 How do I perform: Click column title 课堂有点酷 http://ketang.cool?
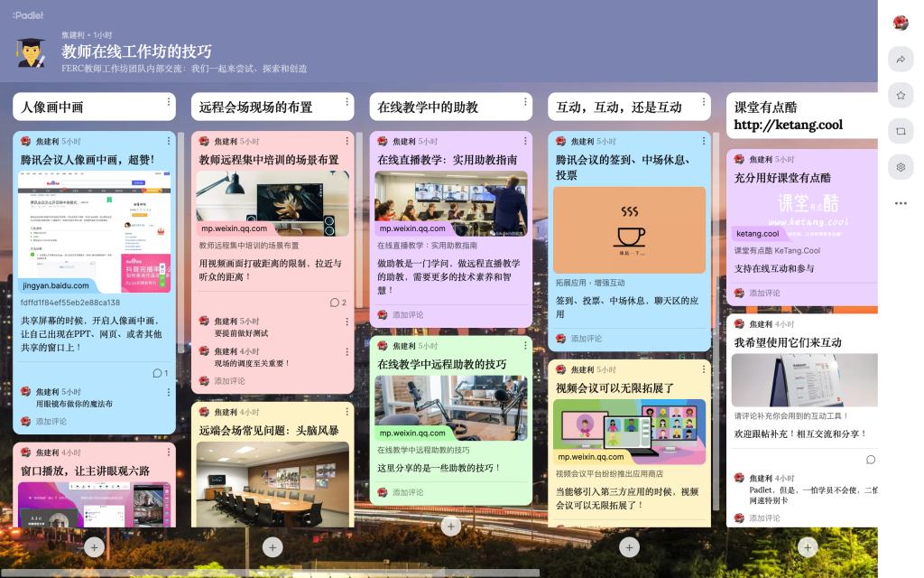coord(789,117)
